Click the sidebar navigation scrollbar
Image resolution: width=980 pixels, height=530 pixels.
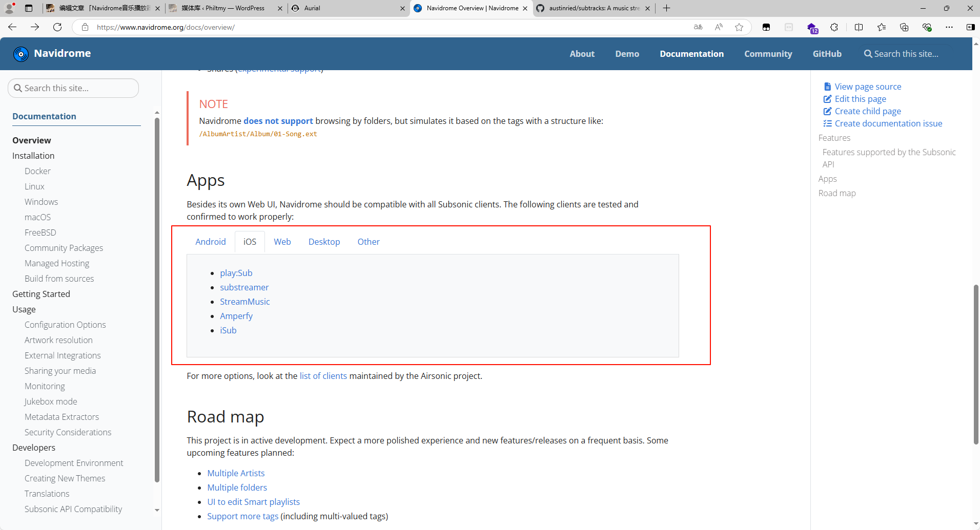(157, 300)
